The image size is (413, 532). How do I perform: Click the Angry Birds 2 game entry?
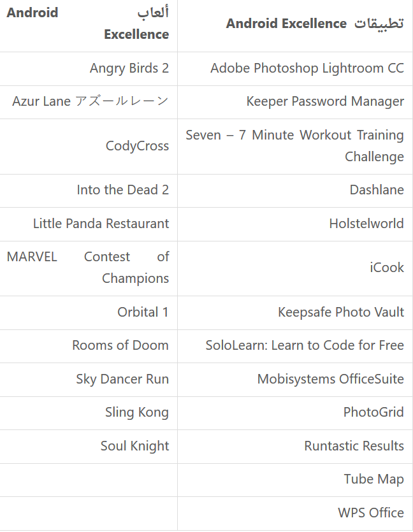tap(129, 68)
